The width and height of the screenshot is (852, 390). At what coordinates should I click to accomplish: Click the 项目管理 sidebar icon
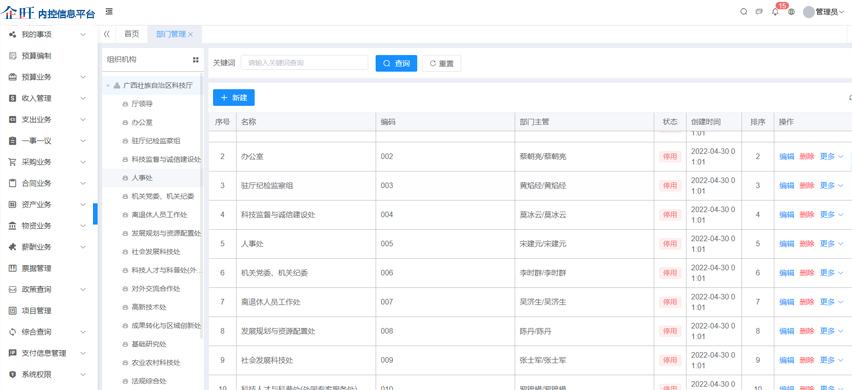(12, 311)
